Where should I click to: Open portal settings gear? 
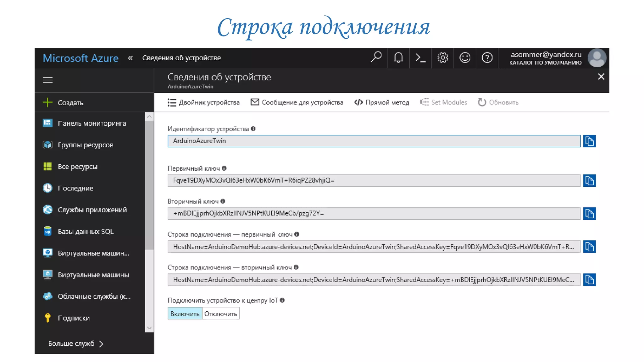[x=443, y=58]
